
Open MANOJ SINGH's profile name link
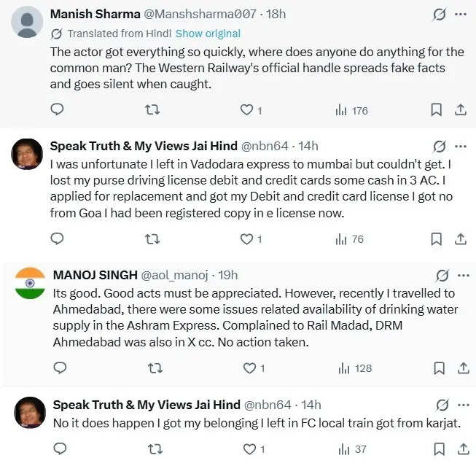pyautogui.click(x=95, y=275)
